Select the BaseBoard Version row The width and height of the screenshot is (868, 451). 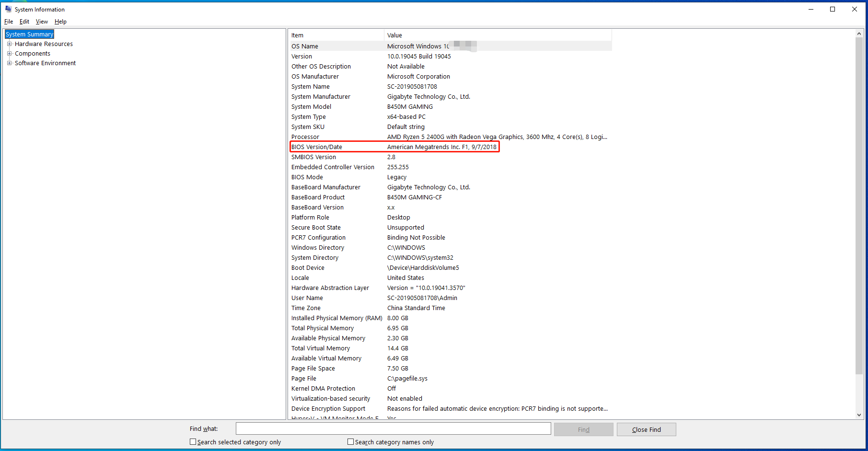click(450, 207)
